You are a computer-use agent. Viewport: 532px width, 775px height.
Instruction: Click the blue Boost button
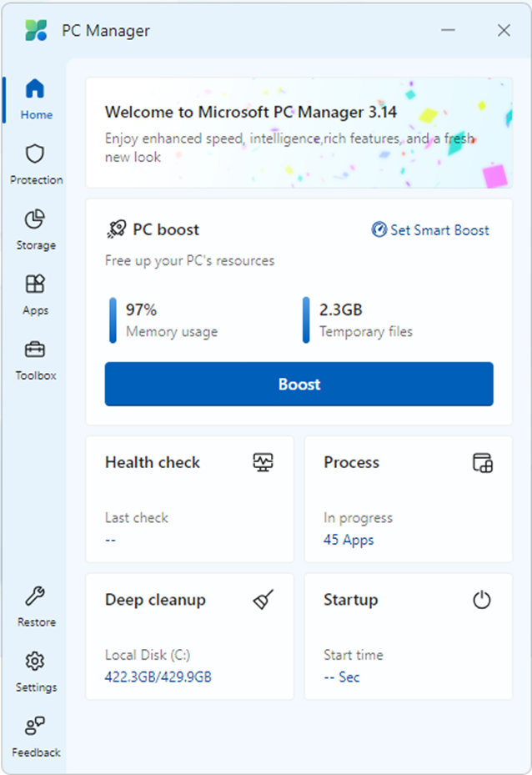point(299,384)
